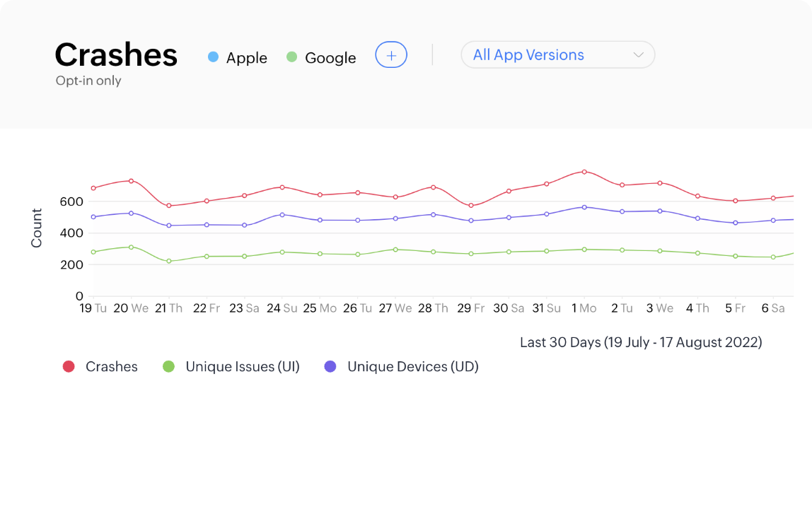
Task: Click the chevron on All App Versions
Action: pos(639,54)
